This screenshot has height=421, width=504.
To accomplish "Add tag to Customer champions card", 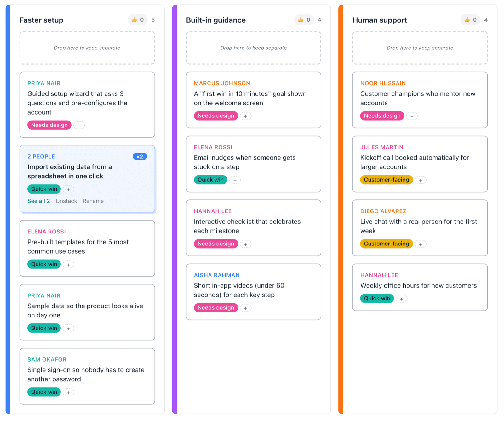I will coord(412,116).
